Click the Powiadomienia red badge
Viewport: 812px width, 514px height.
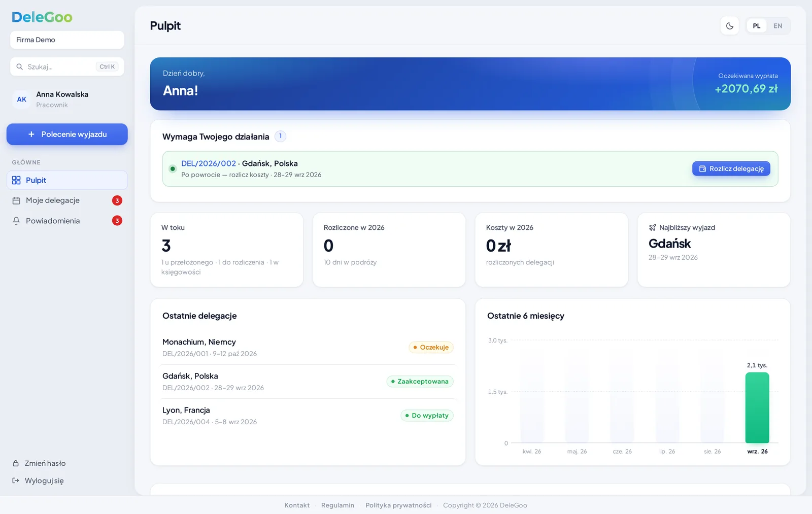tap(117, 221)
